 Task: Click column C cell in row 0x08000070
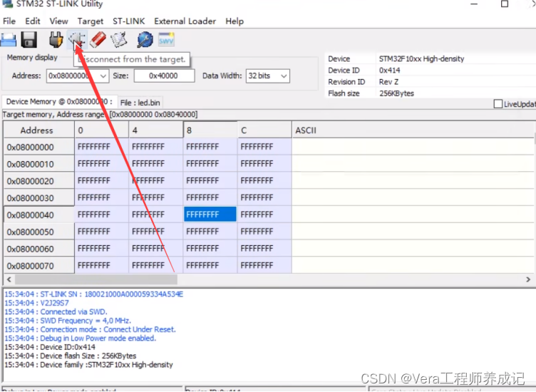[264, 265]
